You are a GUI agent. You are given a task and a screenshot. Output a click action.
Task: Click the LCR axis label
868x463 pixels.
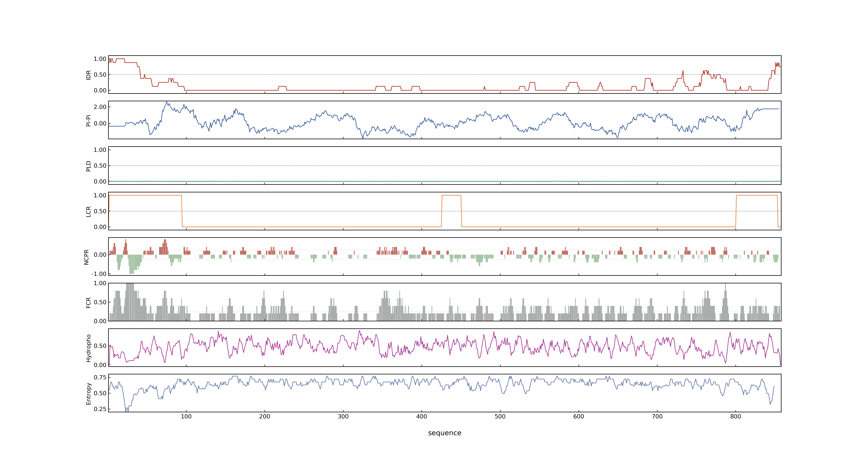[89, 211]
